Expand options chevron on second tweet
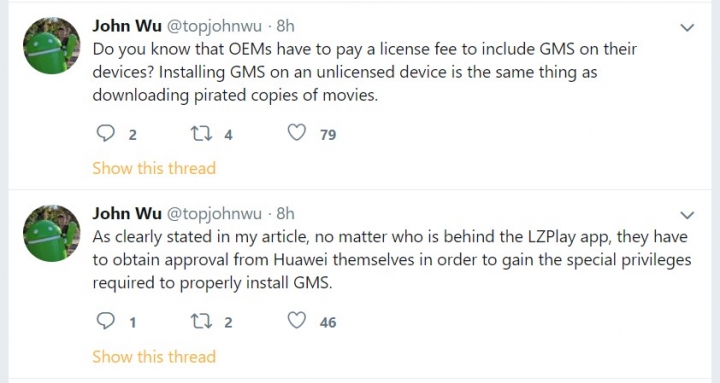 687,215
